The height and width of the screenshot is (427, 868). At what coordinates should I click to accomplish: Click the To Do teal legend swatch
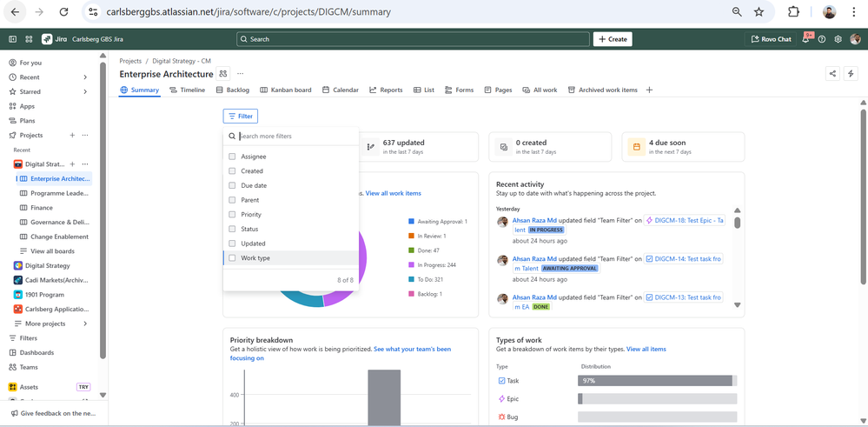(x=411, y=279)
